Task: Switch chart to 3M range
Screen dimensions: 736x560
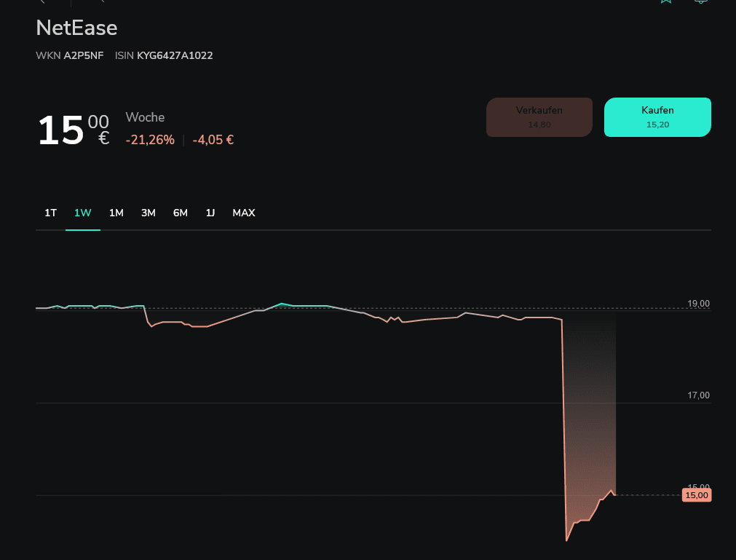Action: tap(149, 213)
